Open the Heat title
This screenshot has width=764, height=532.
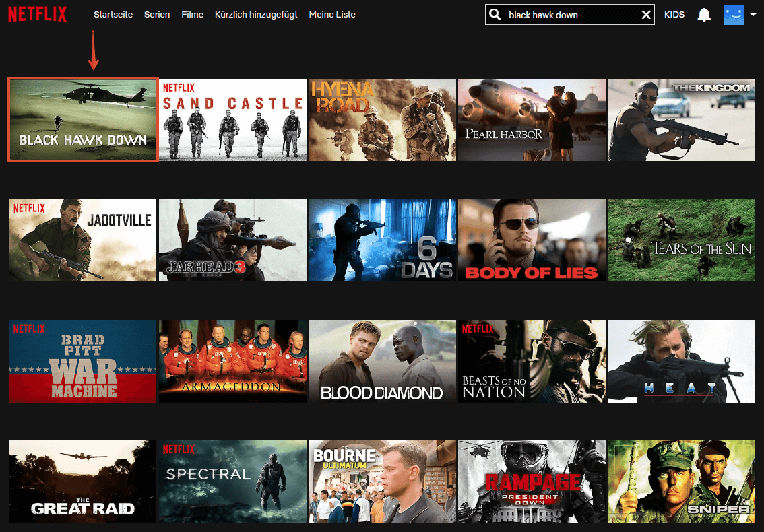682,361
